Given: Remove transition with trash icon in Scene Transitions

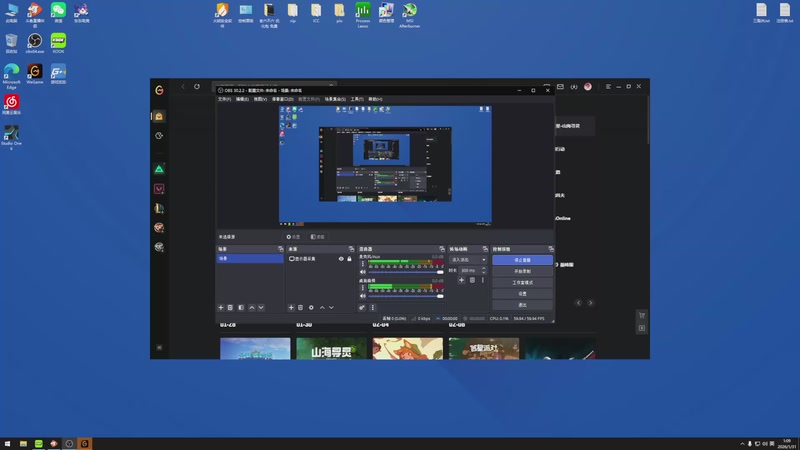Looking at the screenshot, I should (472, 280).
